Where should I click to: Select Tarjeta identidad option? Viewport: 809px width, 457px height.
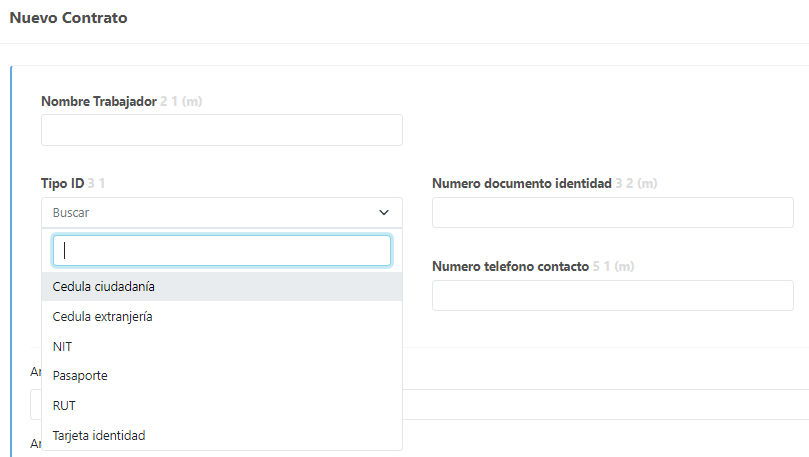(99, 436)
